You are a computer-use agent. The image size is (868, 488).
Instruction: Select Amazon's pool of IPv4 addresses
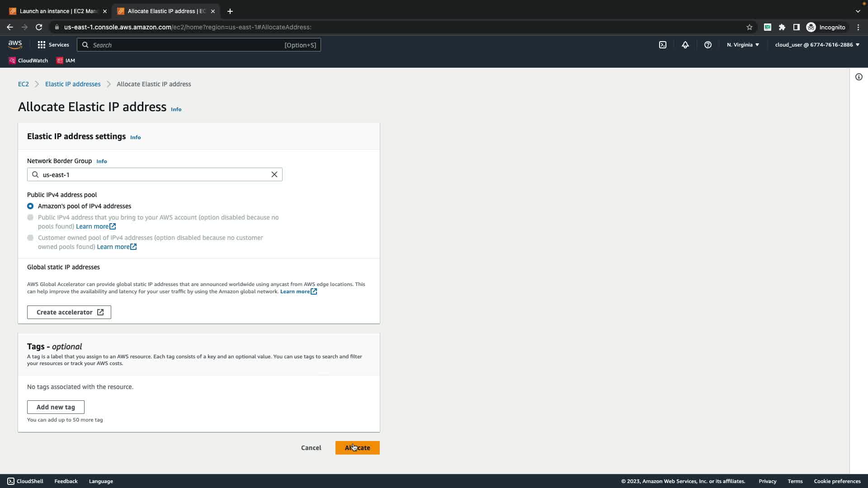pos(30,206)
